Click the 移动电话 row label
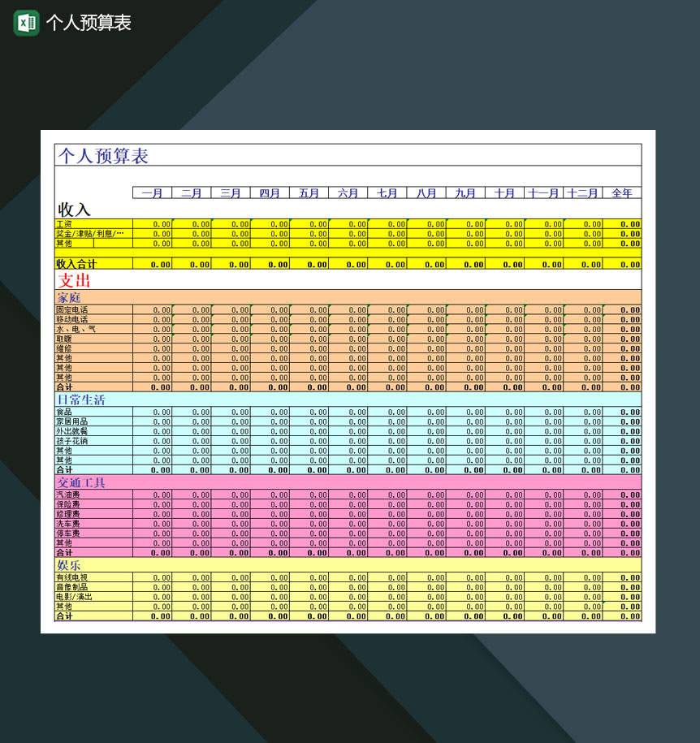This screenshot has width=700, height=743. coord(71,320)
